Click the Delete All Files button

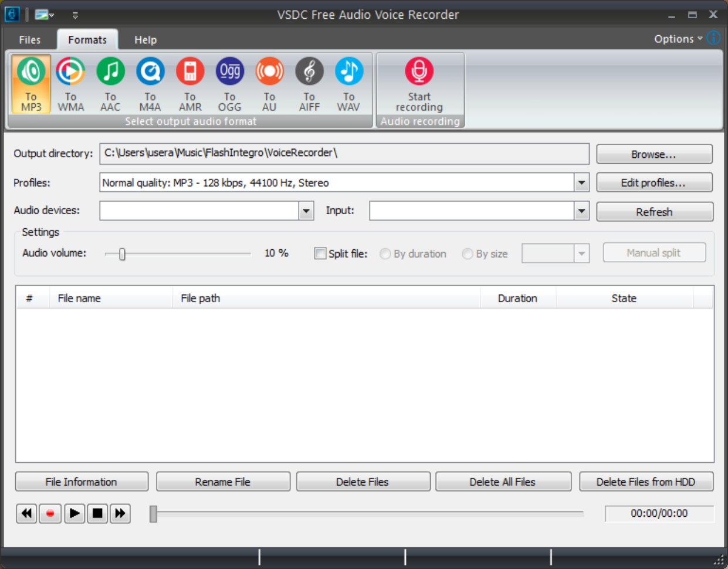coord(503,482)
